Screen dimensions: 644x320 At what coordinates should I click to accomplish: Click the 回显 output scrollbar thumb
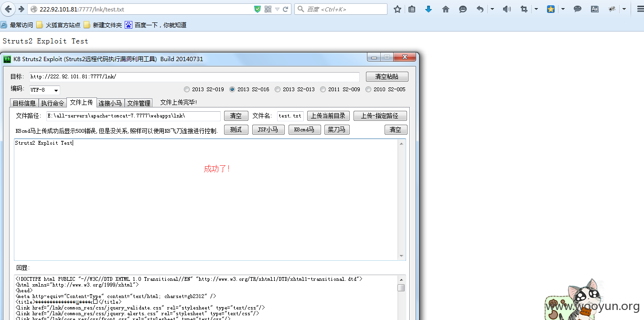coord(401,288)
